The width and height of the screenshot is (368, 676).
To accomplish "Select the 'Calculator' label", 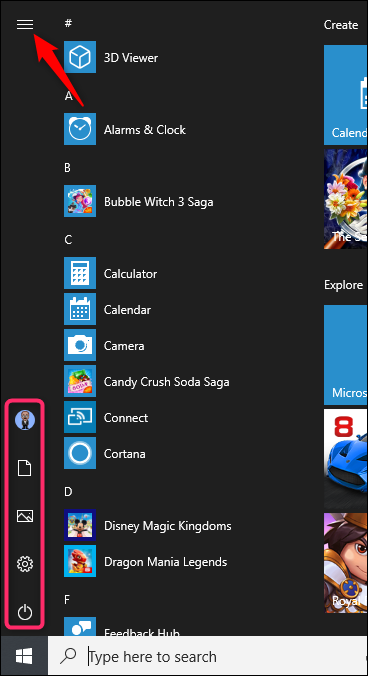I will click(x=131, y=274).
